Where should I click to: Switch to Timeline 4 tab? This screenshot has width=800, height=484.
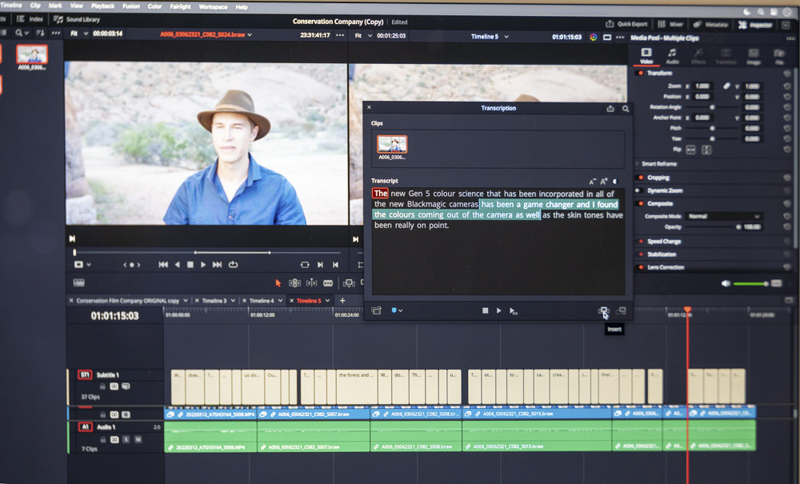[x=262, y=301]
